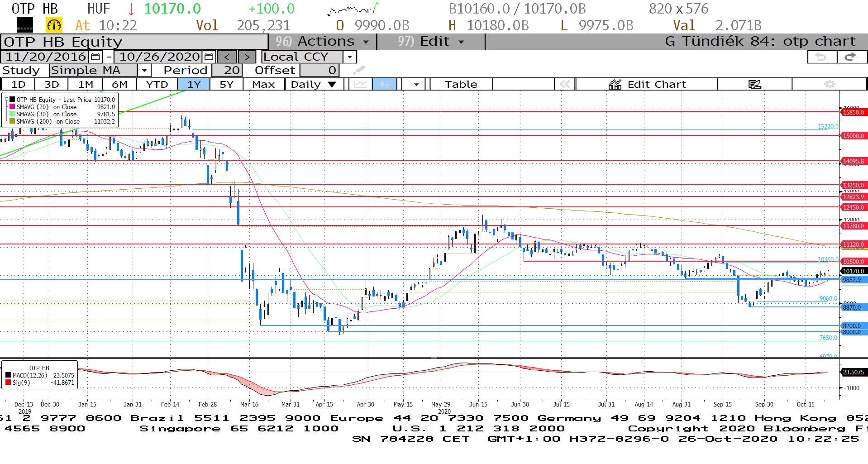Click the 7650.0 level annotation text
868x464 pixels.
(x=828, y=338)
